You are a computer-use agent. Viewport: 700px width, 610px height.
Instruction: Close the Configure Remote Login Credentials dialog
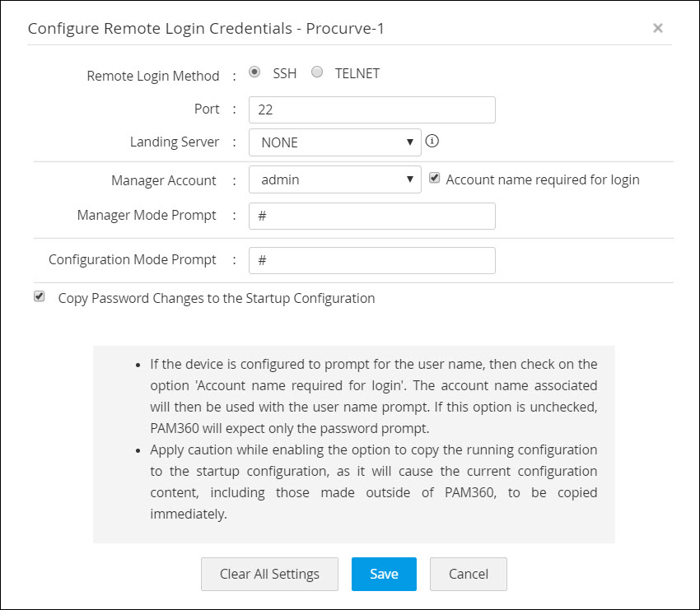[x=657, y=28]
